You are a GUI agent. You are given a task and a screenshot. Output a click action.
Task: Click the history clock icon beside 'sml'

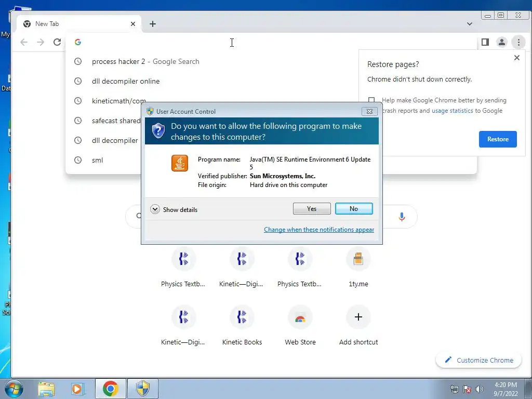pos(78,160)
